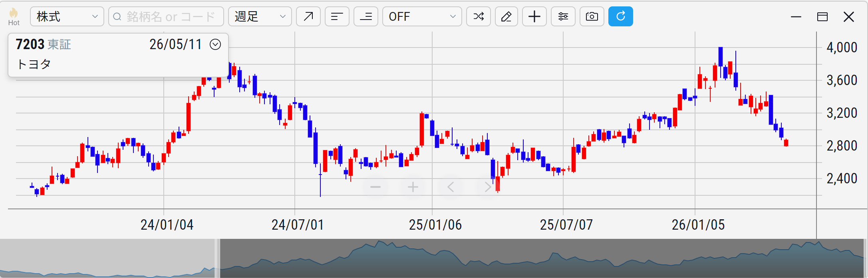868x278 pixels.
Task: Select the trend line arrow tool
Action: click(x=308, y=16)
